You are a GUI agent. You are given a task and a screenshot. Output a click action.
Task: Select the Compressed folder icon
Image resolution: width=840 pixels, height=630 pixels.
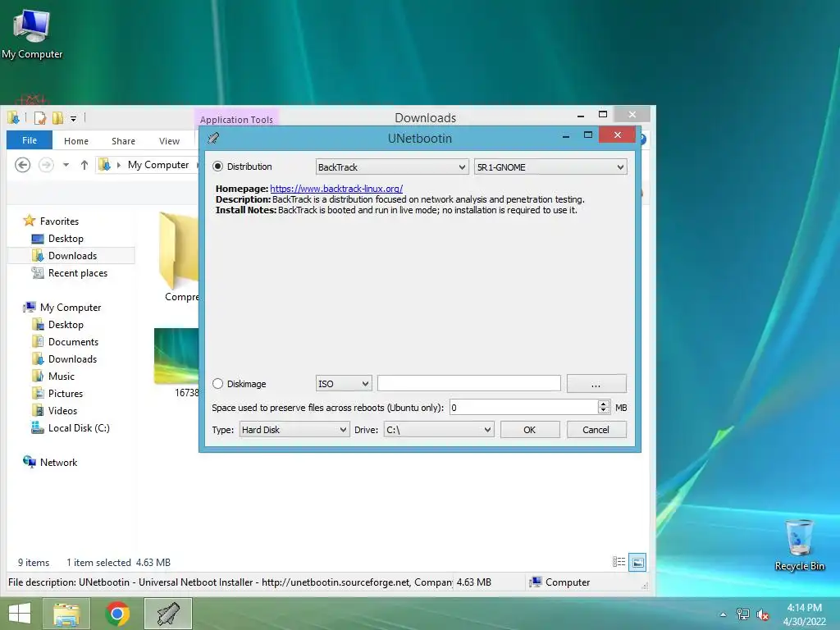coord(179,251)
